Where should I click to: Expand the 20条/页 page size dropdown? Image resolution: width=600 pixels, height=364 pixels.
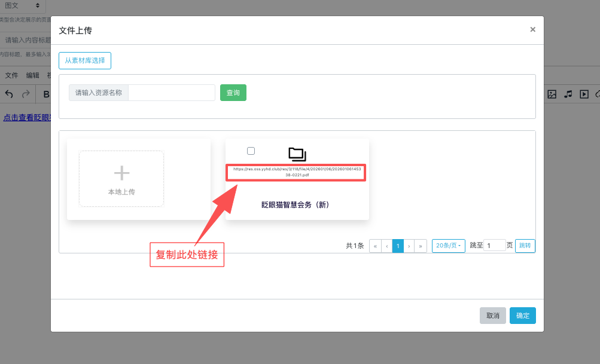click(x=449, y=246)
